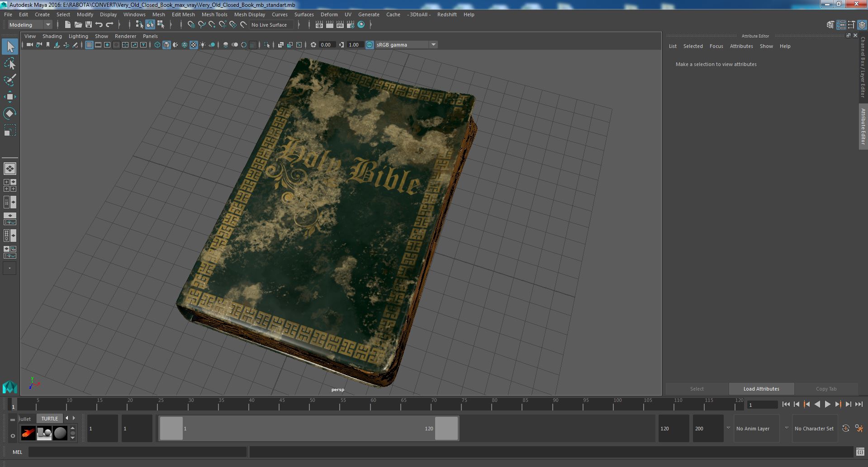Open Render Settings icon
This screenshot has height=467, width=868.
click(x=351, y=25)
